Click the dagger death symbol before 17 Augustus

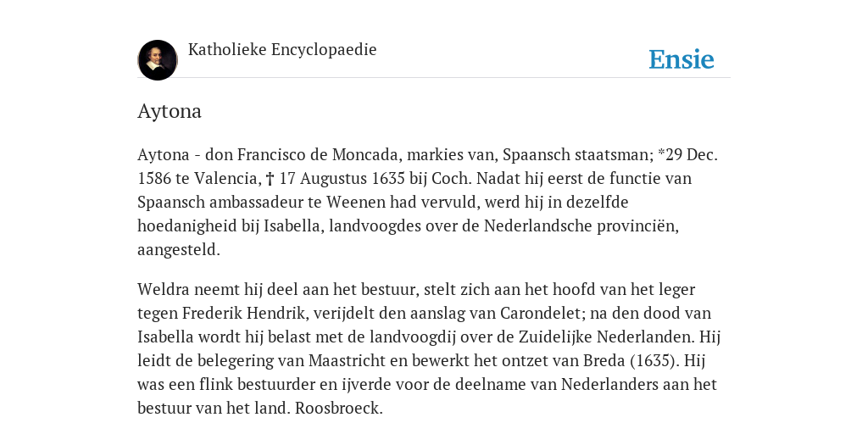coord(270,179)
